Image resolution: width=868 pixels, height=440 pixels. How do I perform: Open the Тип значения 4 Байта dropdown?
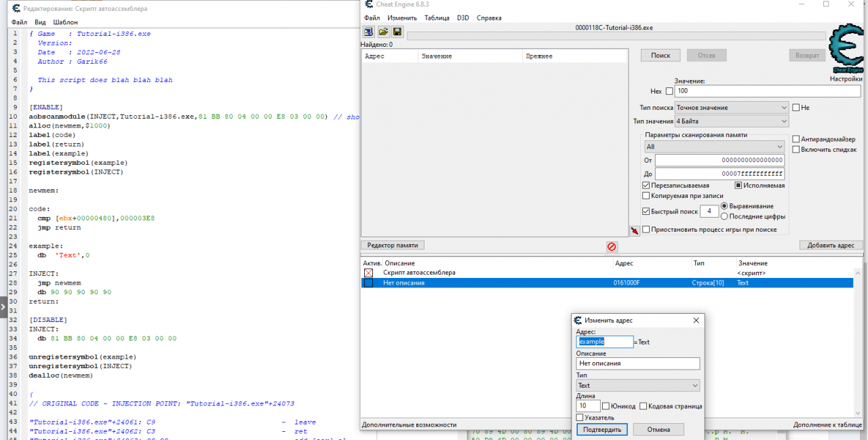(732, 121)
